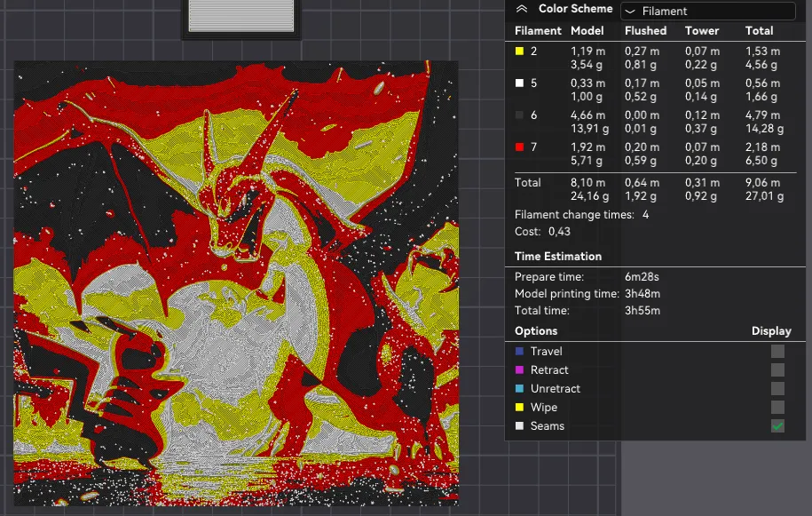The height and width of the screenshot is (516, 812).
Task: Click the Options heading
Action: [x=535, y=331]
